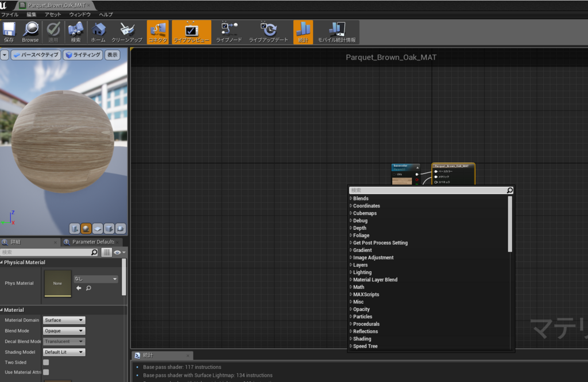The image size is (588, 382).
Task: Toggle ライブアップデート (Live Update)
Action: tap(269, 32)
